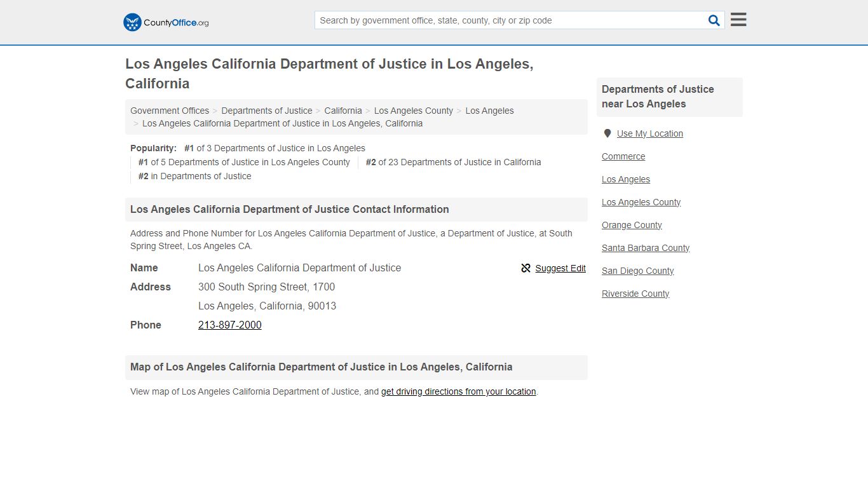Select 'Los Angeles, California, 90013' text
Viewport: 868px width, 488px height.
(x=267, y=306)
